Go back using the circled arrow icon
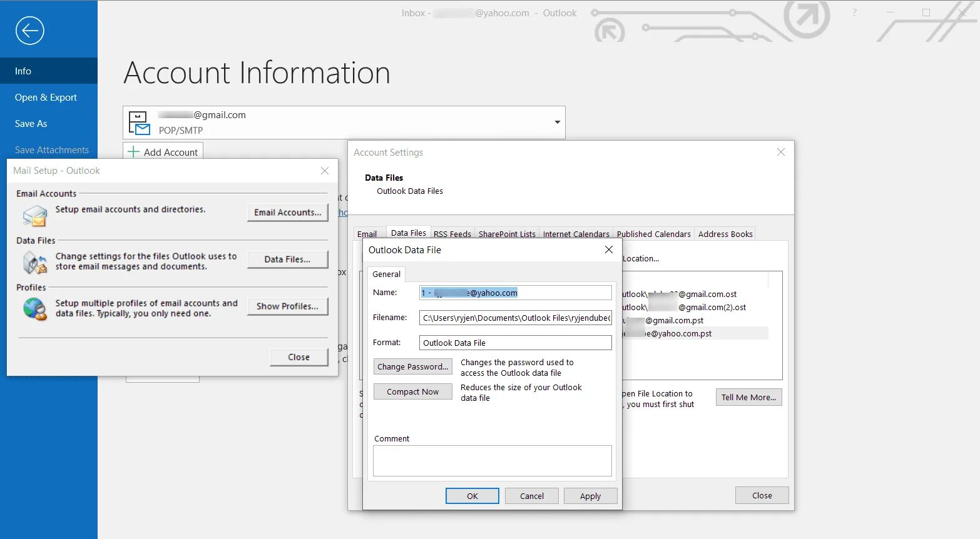Screen dimensions: 980x539 tap(30, 31)
